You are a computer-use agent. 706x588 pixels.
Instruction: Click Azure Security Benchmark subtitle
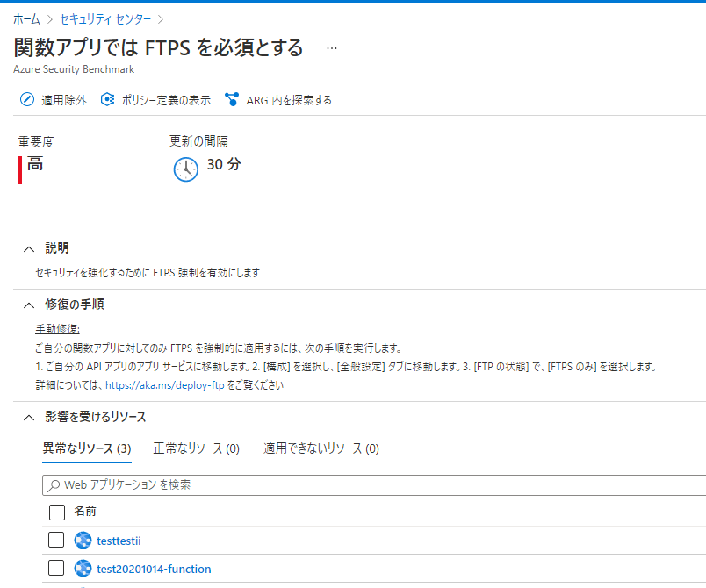tap(74, 69)
